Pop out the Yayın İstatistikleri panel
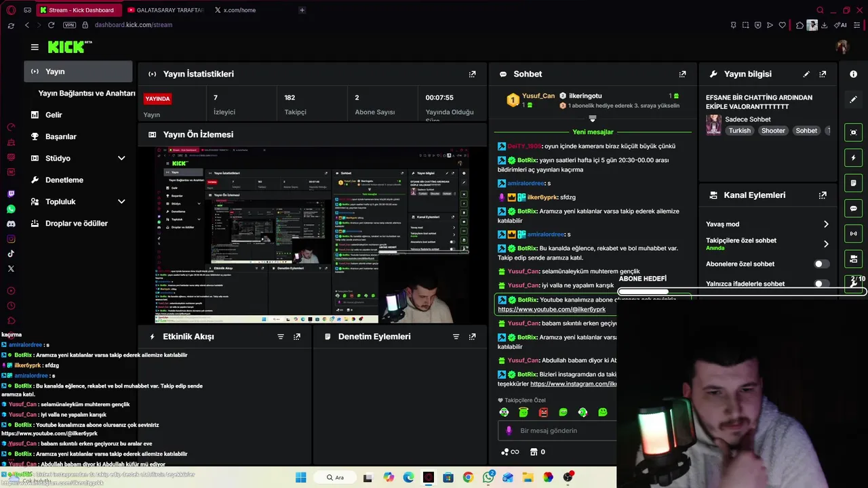 (473, 74)
